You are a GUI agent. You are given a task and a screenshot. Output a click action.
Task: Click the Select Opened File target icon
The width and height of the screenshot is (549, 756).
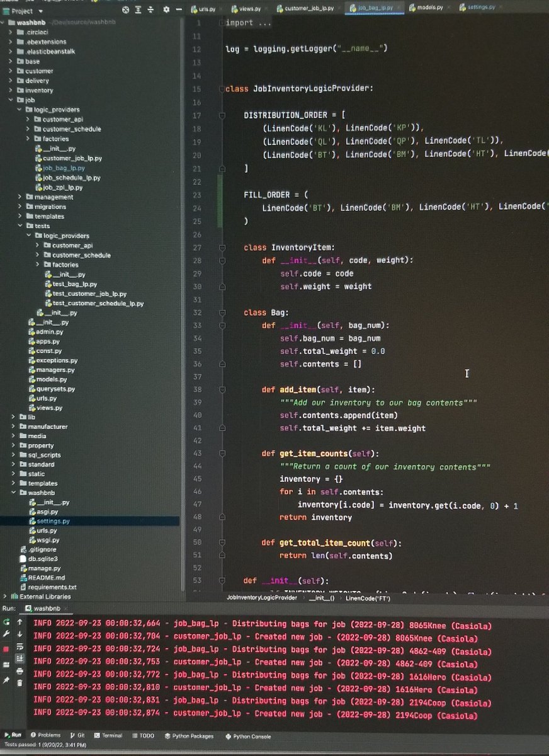pos(125,9)
